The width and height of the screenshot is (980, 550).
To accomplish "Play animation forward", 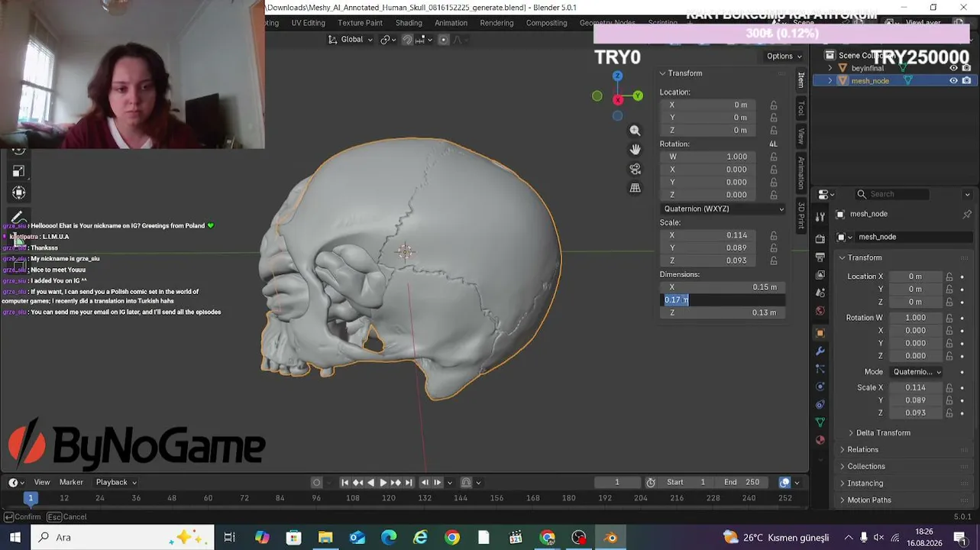I will pyautogui.click(x=383, y=483).
